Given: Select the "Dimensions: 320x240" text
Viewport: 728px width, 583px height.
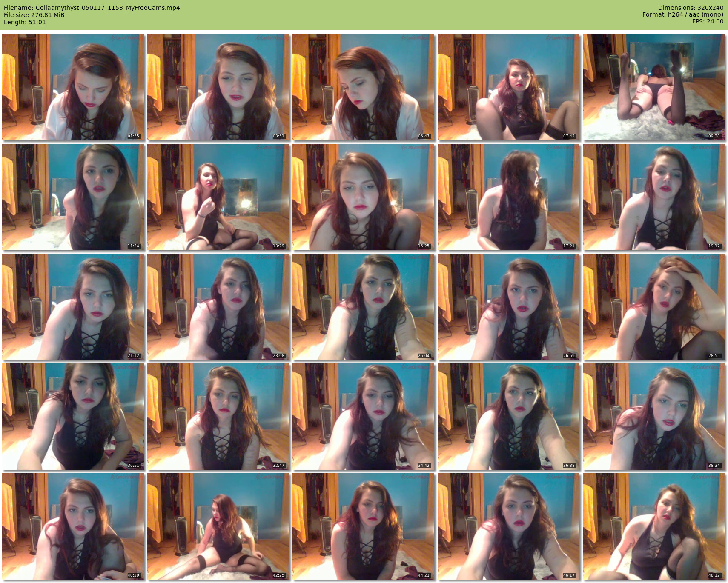Looking at the screenshot, I should tap(691, 8).
